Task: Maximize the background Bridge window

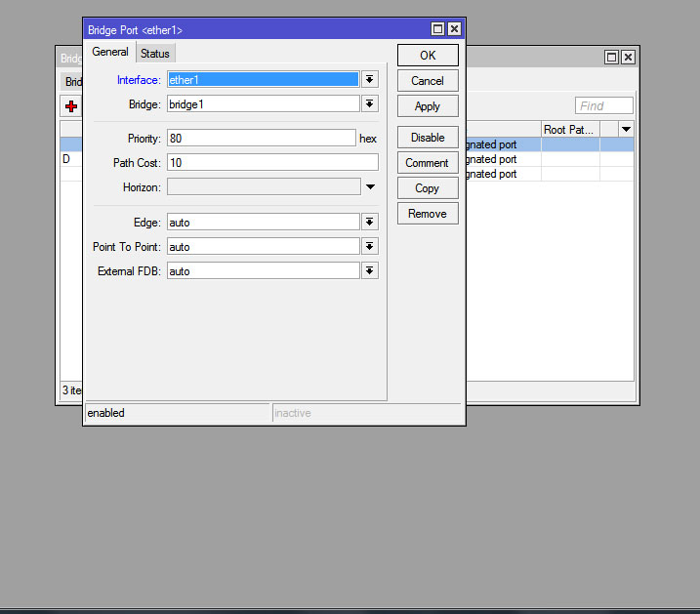Action: [x=612, y=58]
